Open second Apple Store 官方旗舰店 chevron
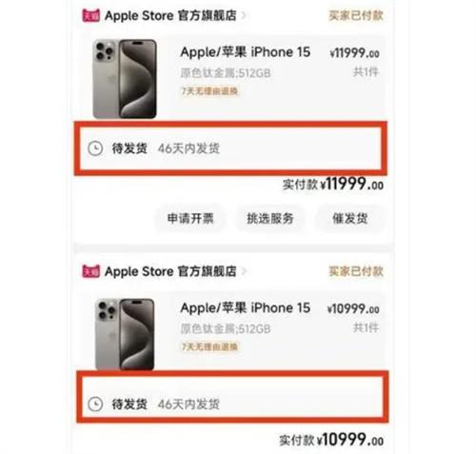The width and height of the screenshot is (476, 454). (244, 271)
